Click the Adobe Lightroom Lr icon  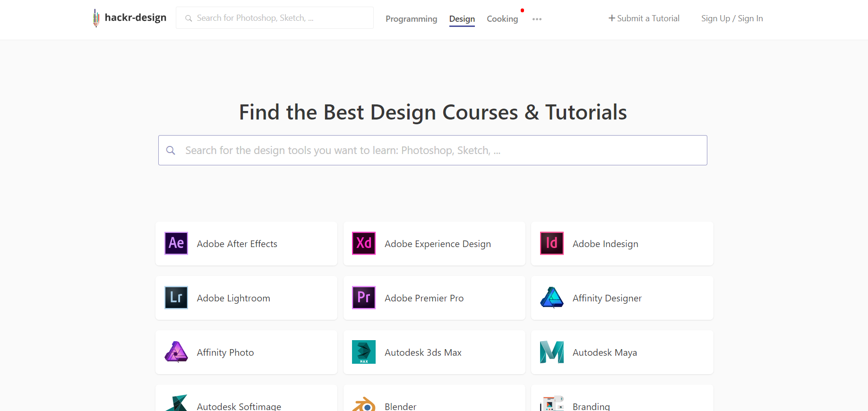pos(176,298)
